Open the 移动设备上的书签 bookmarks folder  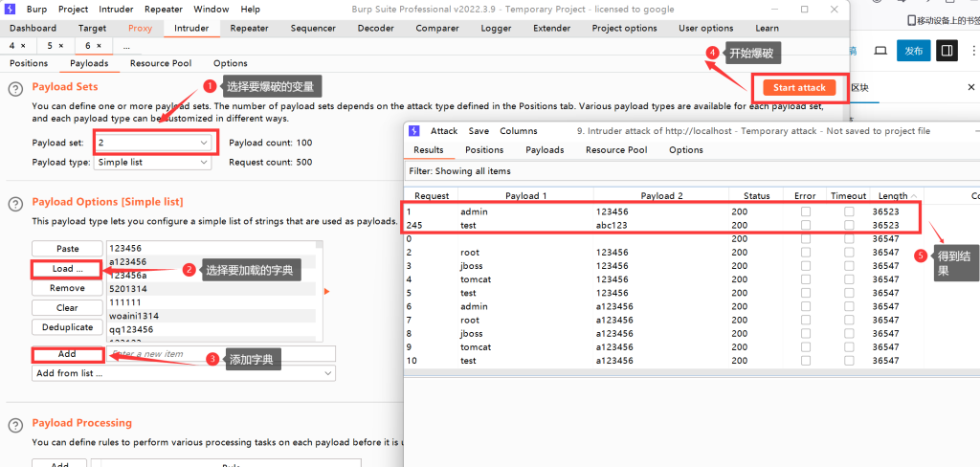(943, 21)
